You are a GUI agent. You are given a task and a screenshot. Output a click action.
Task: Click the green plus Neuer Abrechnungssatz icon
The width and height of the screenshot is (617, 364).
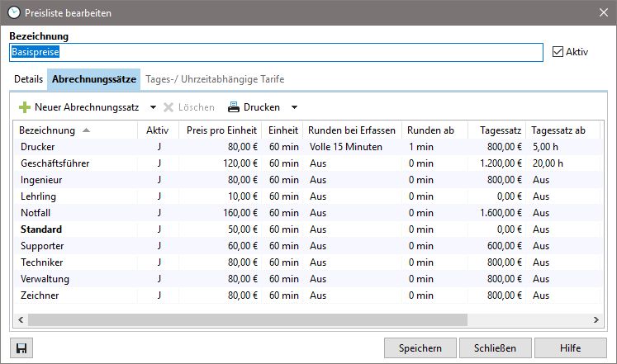click(x=25, y=107)
